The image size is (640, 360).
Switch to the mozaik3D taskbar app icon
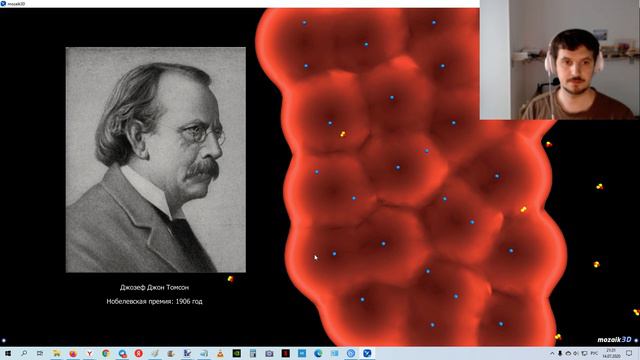pyautogui.click(x=367, y=353)
